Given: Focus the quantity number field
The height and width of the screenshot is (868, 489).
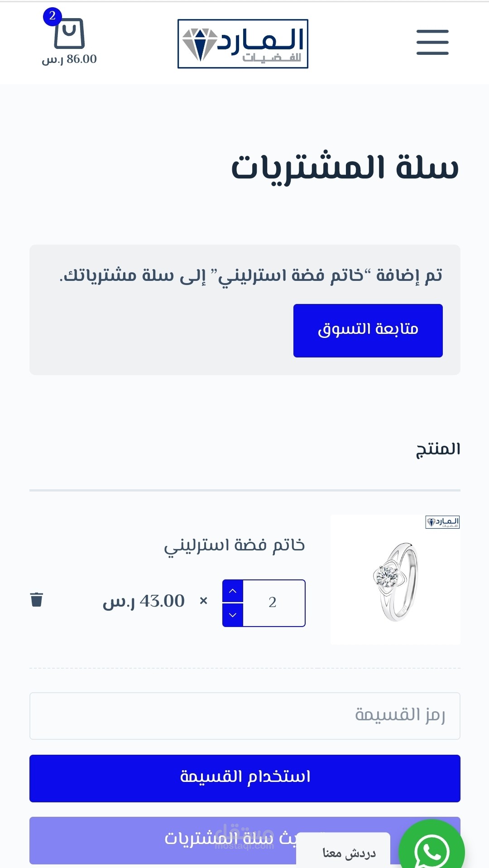Looking at the screenshot, I should [273, 603].
